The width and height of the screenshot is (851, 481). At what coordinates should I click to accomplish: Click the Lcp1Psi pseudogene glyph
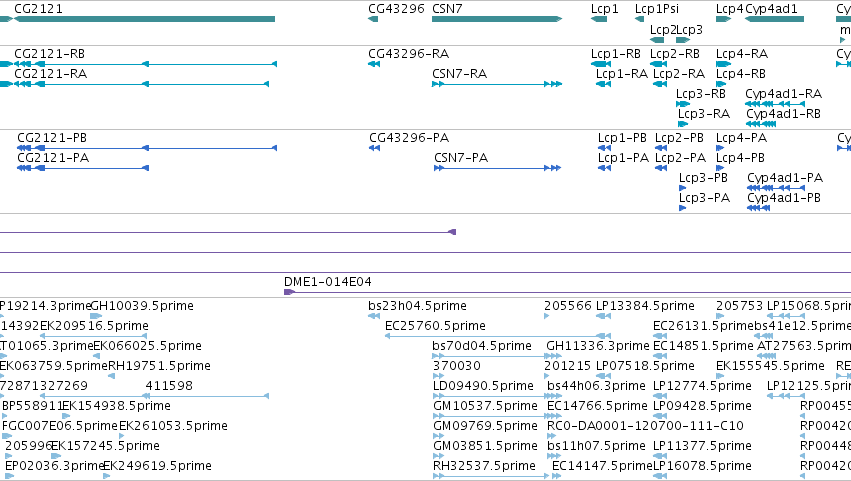pyautogui.click(x=639, y=19)
